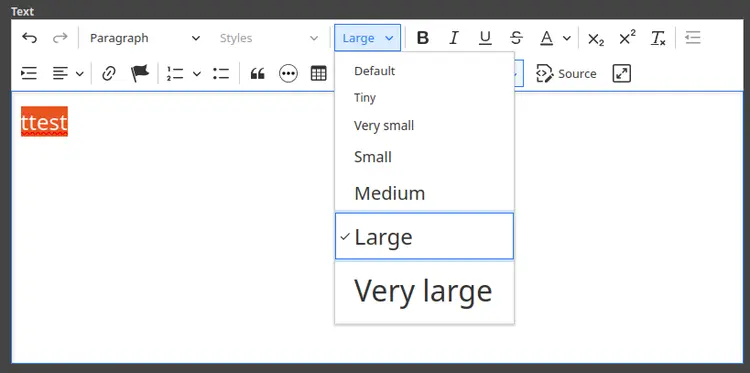Open the Styles dropdown
Screen dimensions: 750x373
coord(268,38)
